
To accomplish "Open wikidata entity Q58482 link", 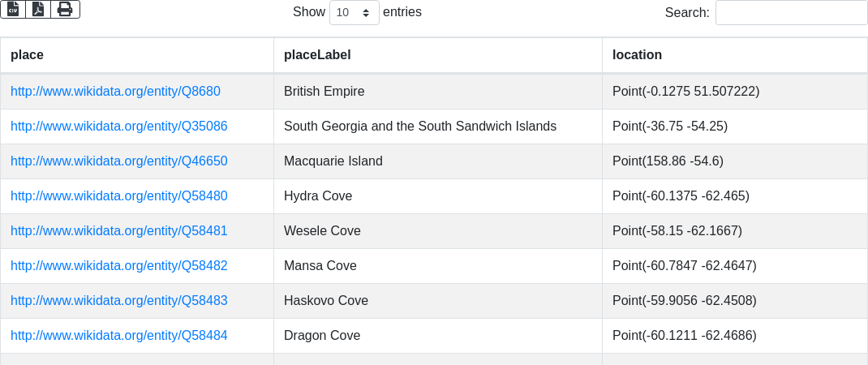I will (x=119, y=266).
